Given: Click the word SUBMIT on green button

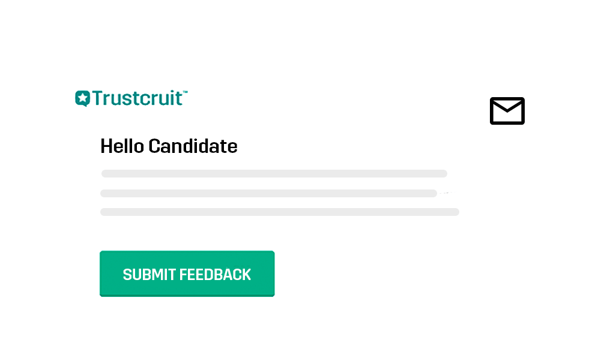Looking at the screenshot, I should [x=149, y=275].
